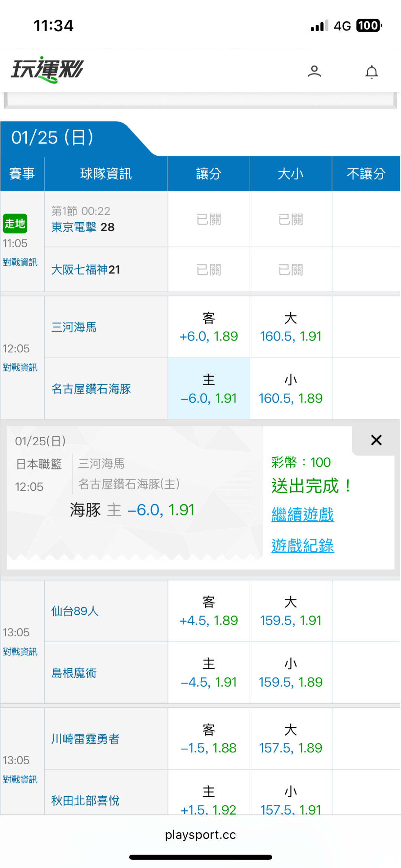Tap the notification bell icon
The width and height of the screenshot is (401, 868).
[x=371, y=72]
